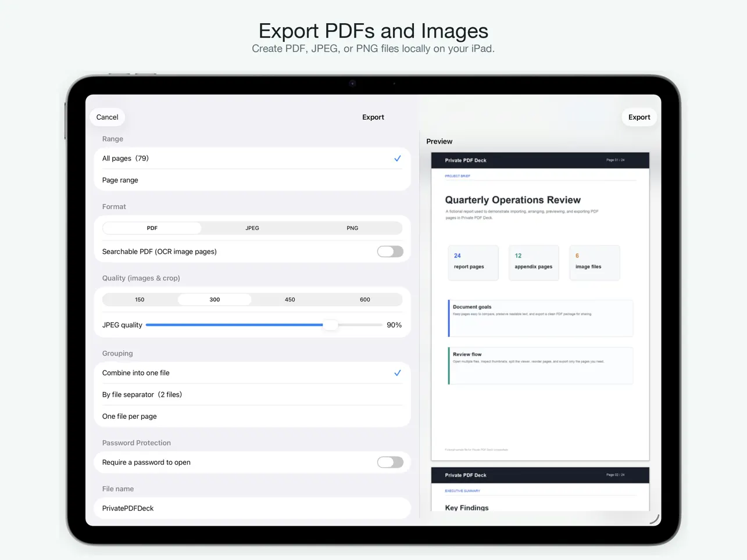The height and width of the screenshot is (560, 747).
Task: Set quality to 600
Action: coord(365,300)
